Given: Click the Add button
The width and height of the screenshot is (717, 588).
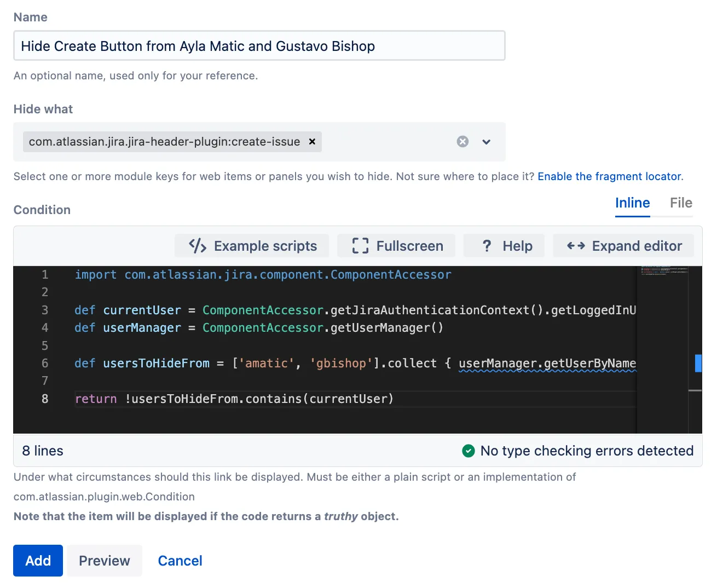Looking at the screenshot, I should pyautogui.click(x=38, y=561).
